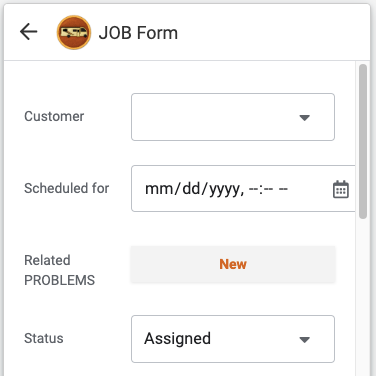The height and width of the screenshot is (376, 376).
Task: Click the RV app logo icon
Action: click(x=74, y=32)
